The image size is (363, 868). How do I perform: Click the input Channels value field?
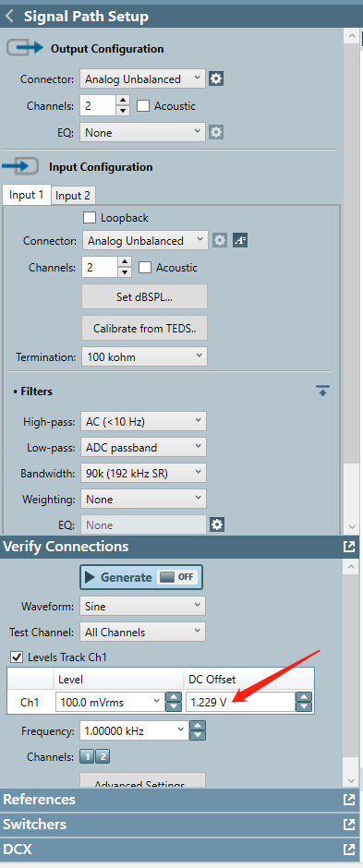(100, 268)
